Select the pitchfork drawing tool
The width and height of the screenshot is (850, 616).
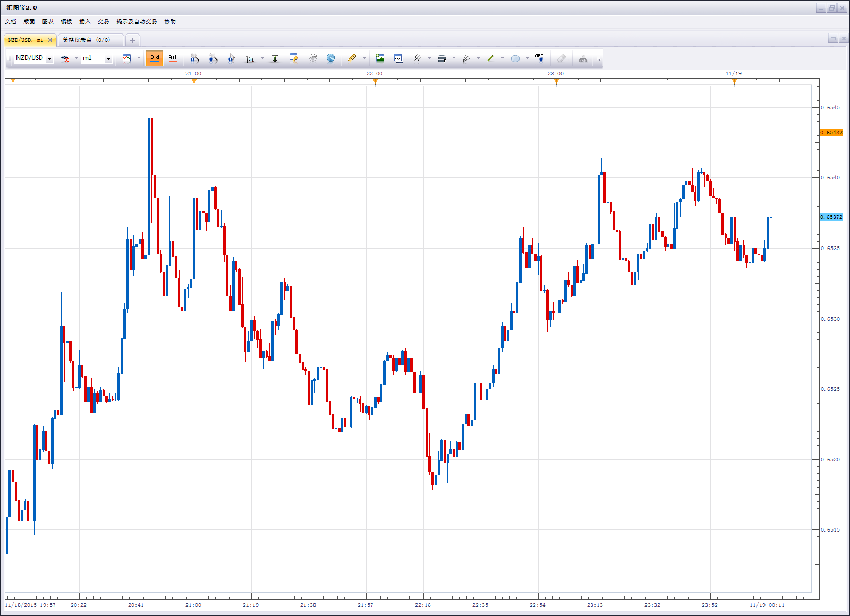click(x=418, y=58)
